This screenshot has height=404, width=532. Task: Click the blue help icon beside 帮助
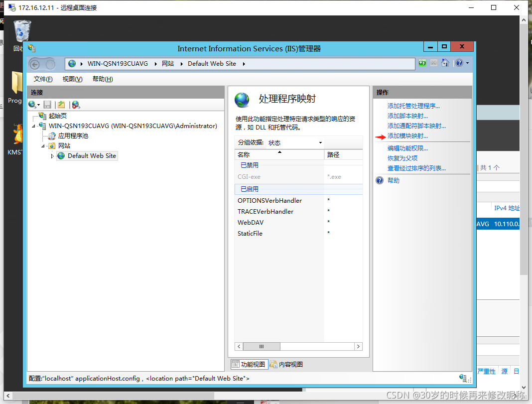pyautogui.click(x=380, y=180)
